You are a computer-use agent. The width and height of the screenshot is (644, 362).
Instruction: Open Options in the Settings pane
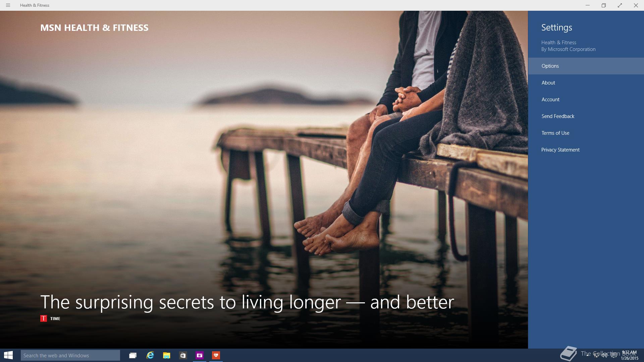pos(586,66)
